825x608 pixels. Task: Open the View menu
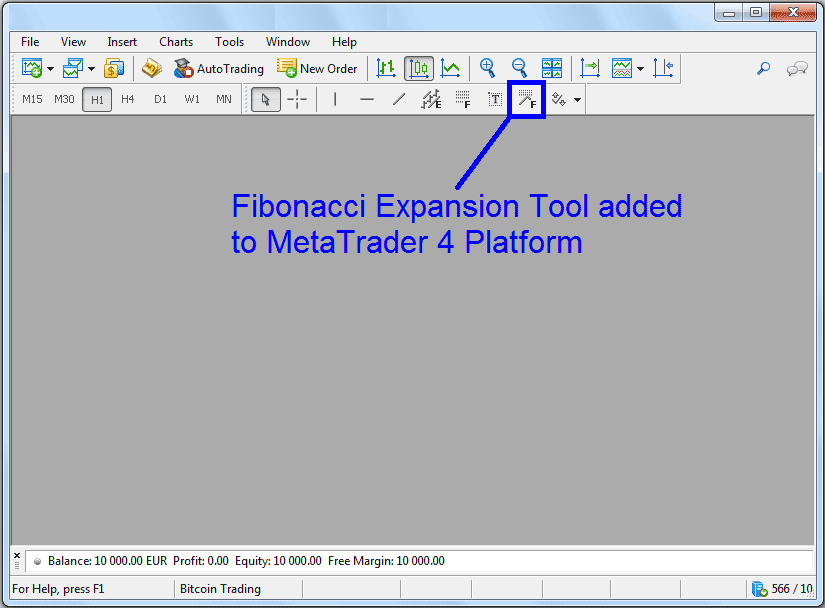[73, 42]
